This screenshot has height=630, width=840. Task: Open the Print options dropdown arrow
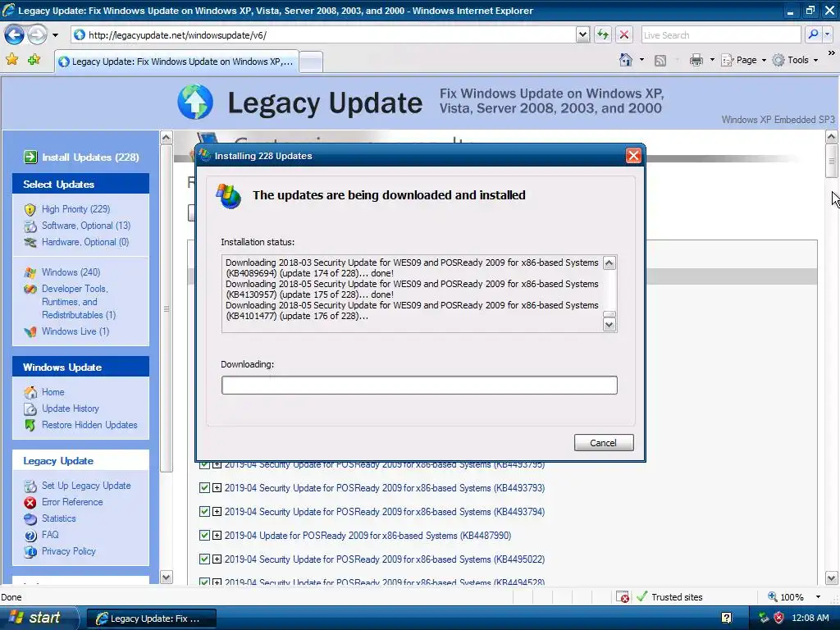click(x=712, y=60)
